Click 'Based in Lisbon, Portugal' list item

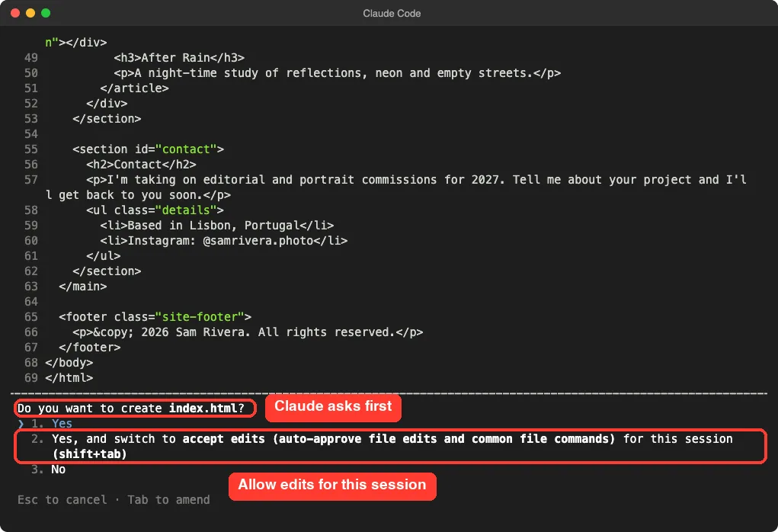217,226
